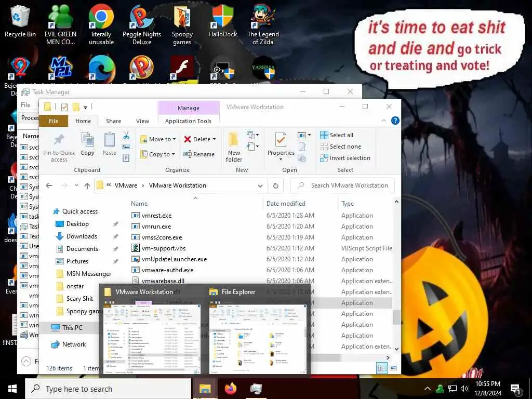This screenshot has height=399, width=532.
Task: Launch HalloDock shortcut
Action: tap(222, 21)
